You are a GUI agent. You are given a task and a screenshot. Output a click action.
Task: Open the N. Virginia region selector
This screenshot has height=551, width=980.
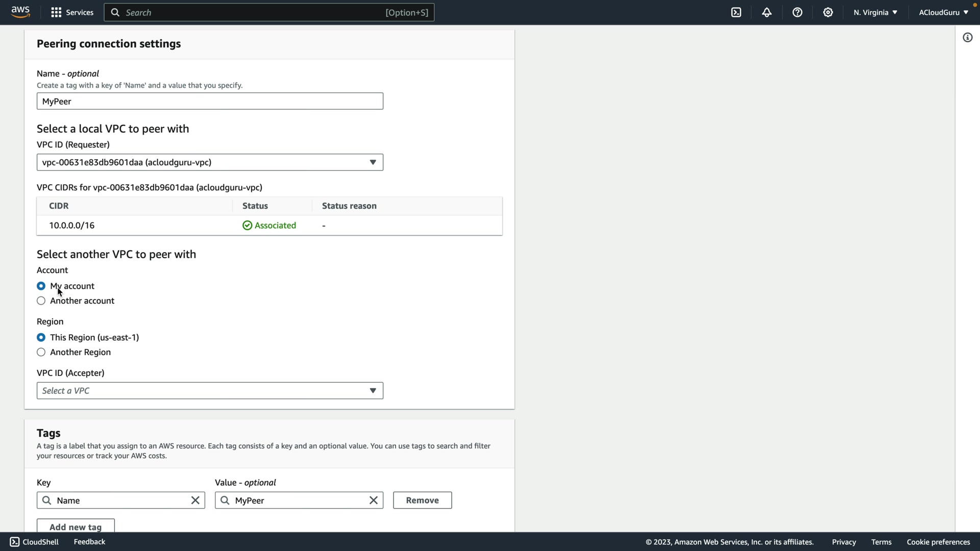pyautogui.click(x=875, y=12)
